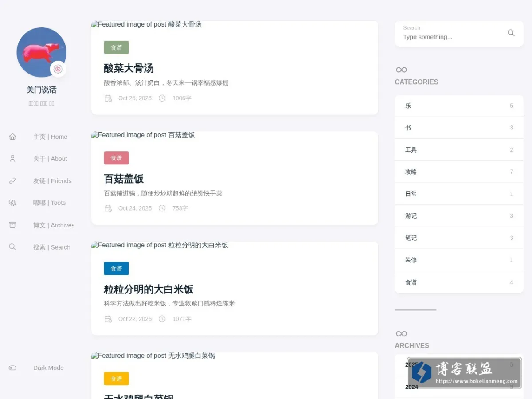Open 主页 | Home menu item
Screen dimensions: 532x399
point(50,137)
